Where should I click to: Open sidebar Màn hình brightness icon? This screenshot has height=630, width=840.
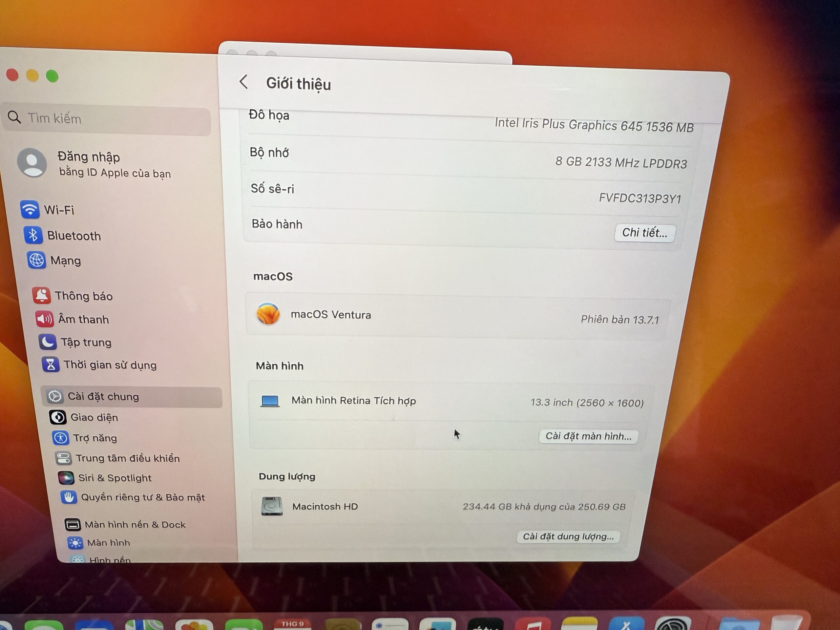(75, 543)
